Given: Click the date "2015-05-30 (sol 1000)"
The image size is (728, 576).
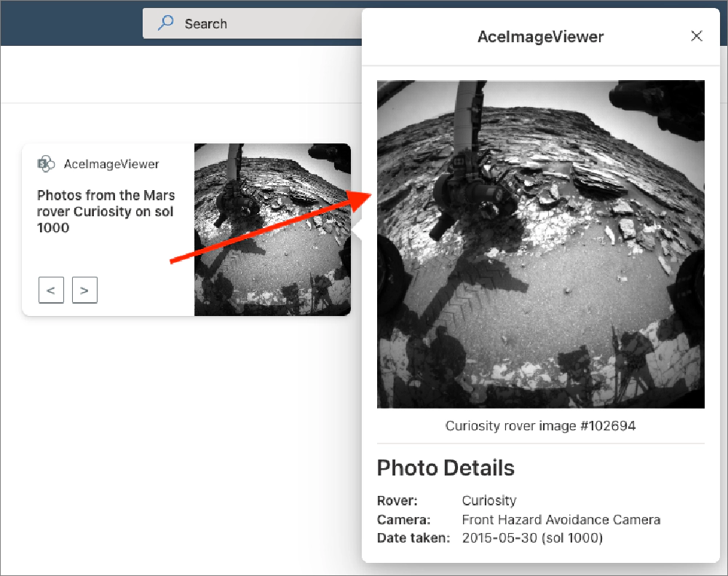Looking at the screenshot, I should pyautogui.click(x=532, y=538).
